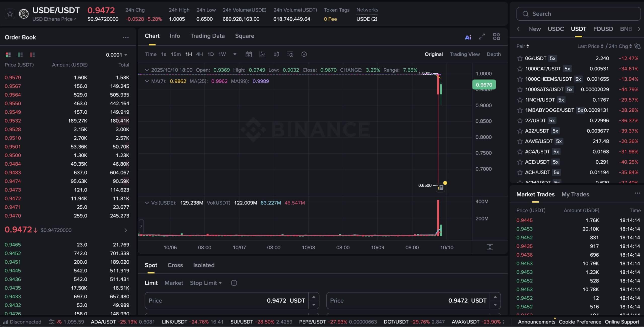Select the buy-only order book view

tap(20, 55)
